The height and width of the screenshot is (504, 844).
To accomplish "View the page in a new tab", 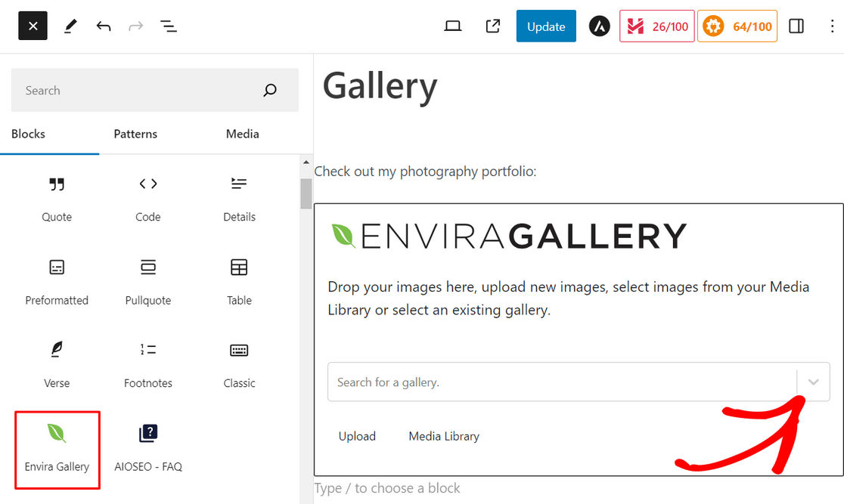I will click(492, 26).
